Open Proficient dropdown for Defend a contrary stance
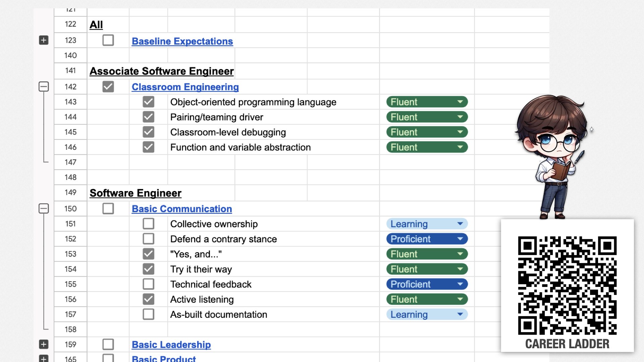Image resolution: width=644 pixels, height=362 pixels. (427, 239)
